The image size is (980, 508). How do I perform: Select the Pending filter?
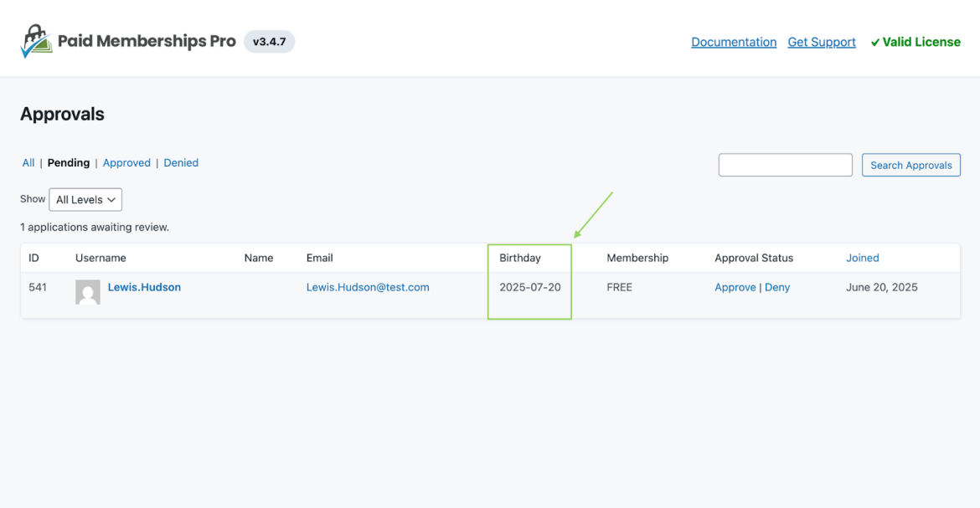pyautogui.click(x=69, y=162)
